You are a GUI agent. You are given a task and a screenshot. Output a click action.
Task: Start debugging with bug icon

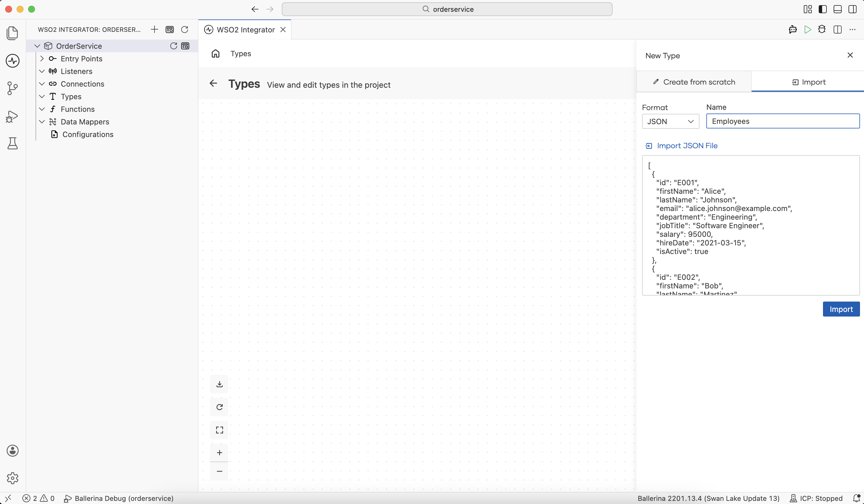[822, 30]
